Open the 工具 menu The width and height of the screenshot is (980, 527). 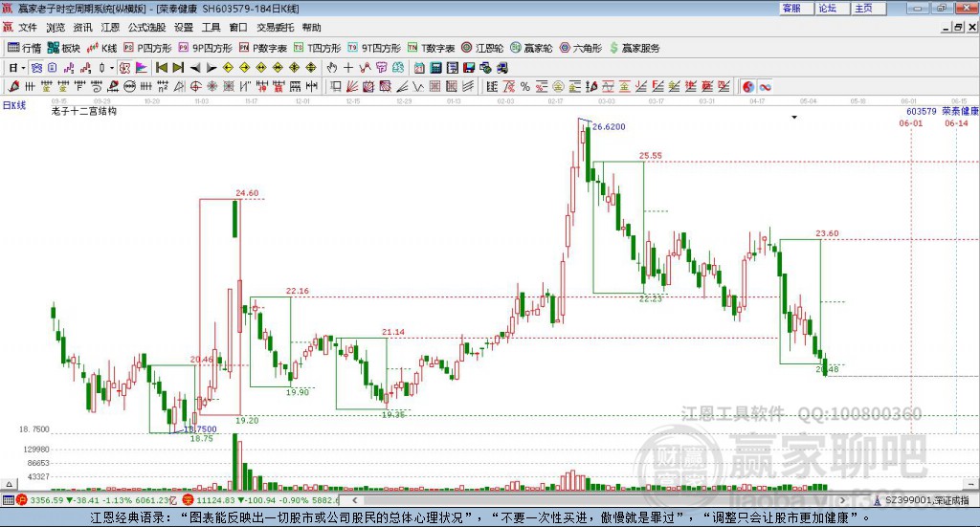212,28
